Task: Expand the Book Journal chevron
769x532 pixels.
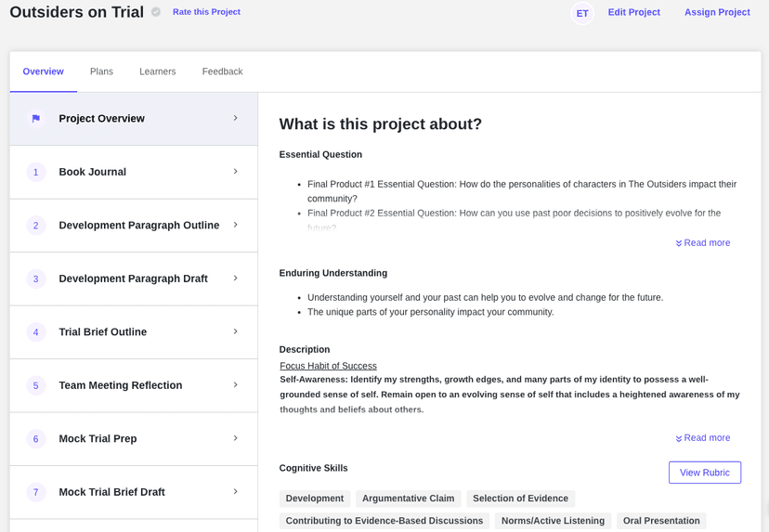Action: click(x=235, y=172)
